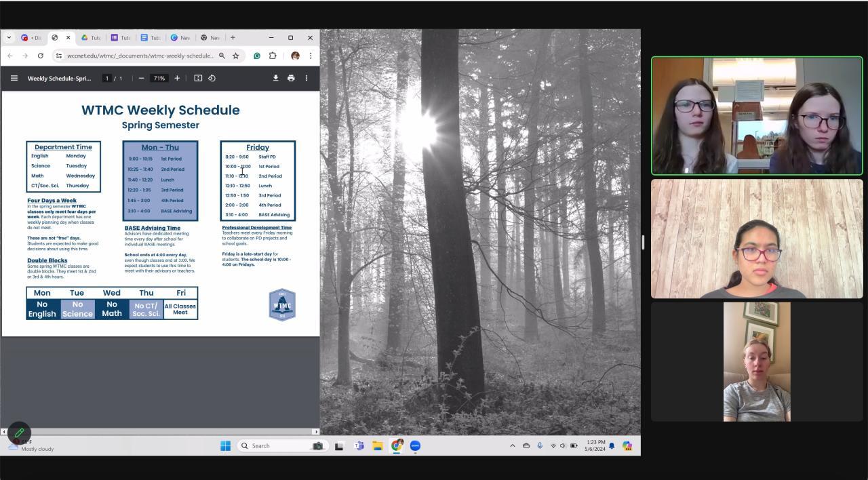Open Task View on the taskbar
Image resolution: width=868 pixels, height=480 pixels.
pos(339,445)
